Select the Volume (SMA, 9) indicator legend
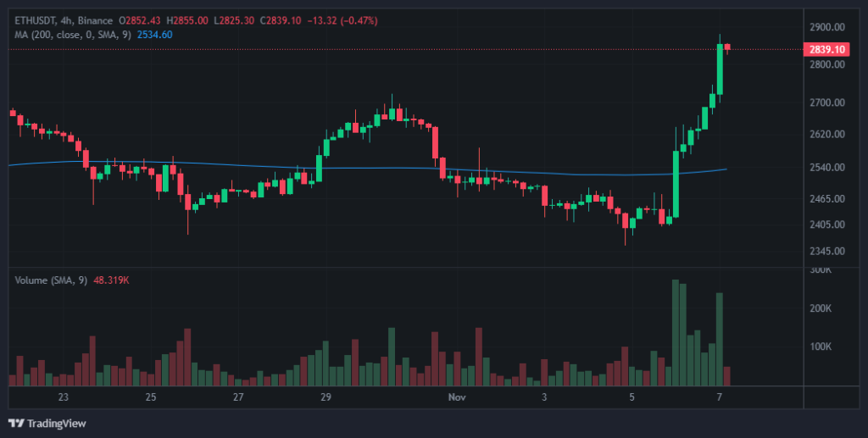Viewport: 868px width, 438px height. coord(52,280)
